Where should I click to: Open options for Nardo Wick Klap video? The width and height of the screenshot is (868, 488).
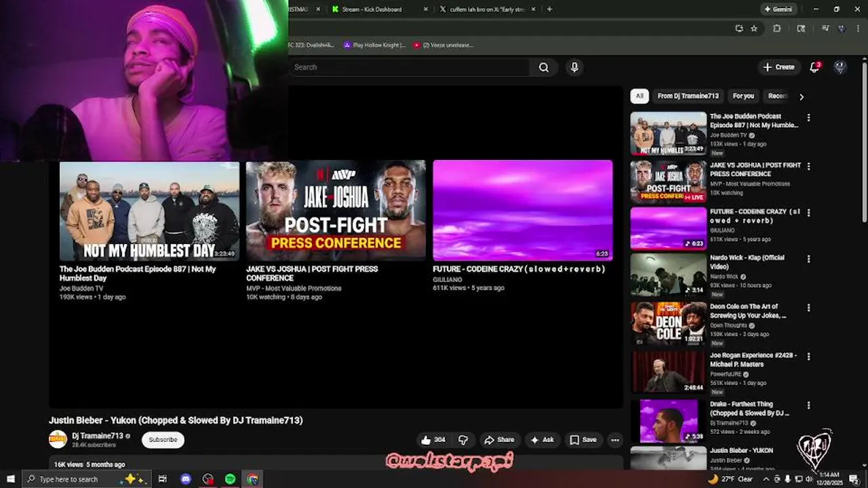(x=808, y=259)
